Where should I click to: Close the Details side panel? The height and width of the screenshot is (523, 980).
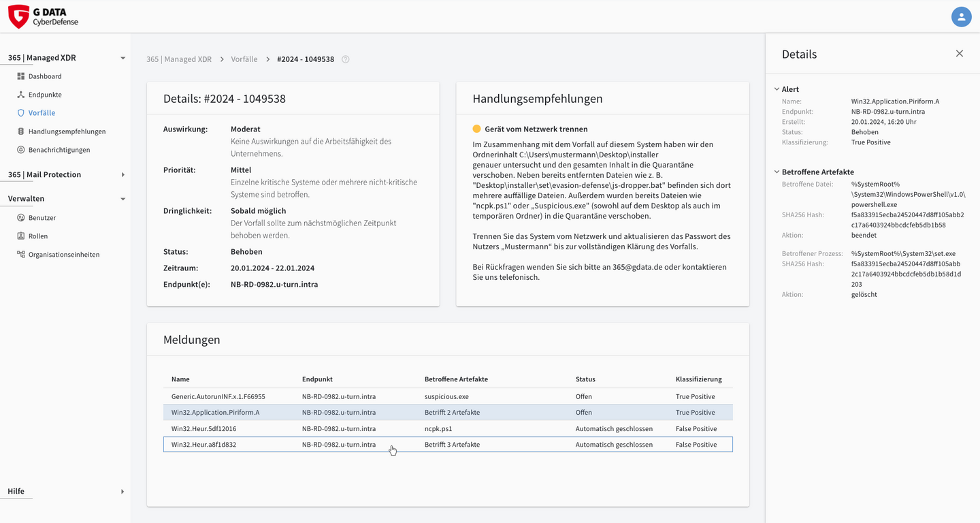point(960,54)
